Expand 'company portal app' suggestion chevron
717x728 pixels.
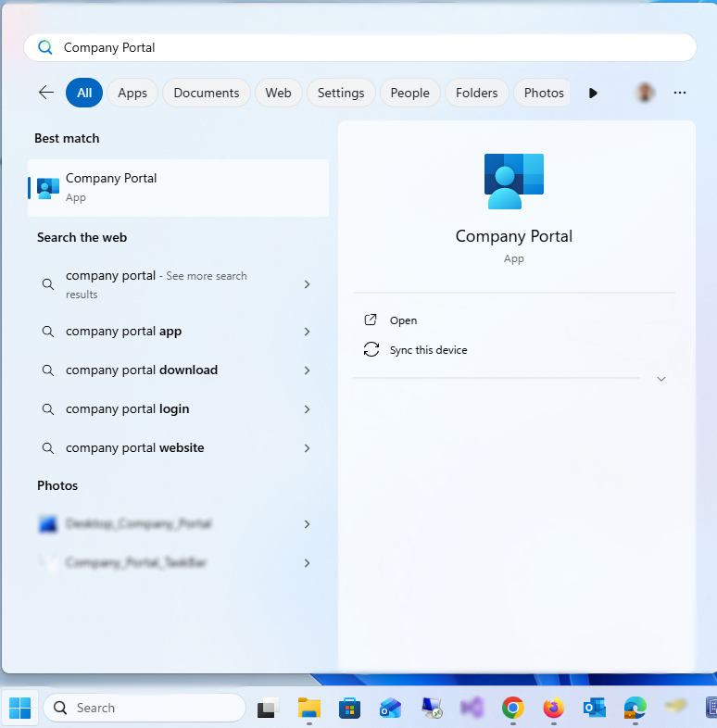tap(307, 332)
